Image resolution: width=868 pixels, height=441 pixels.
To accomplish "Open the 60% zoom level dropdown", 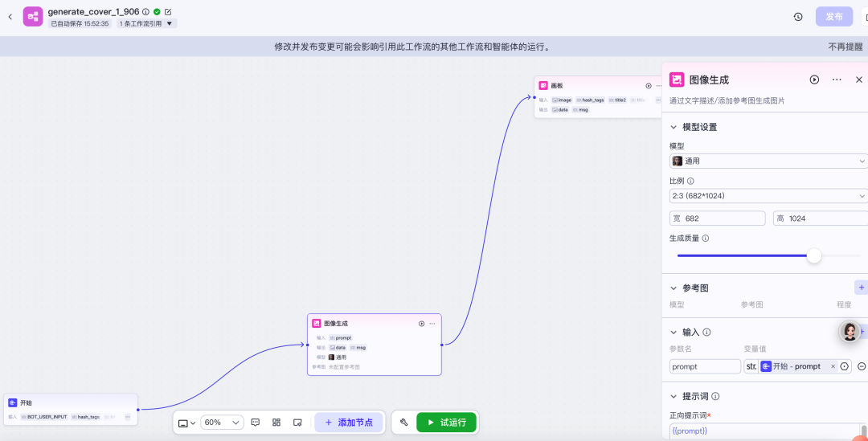I will tap(222, 422).
